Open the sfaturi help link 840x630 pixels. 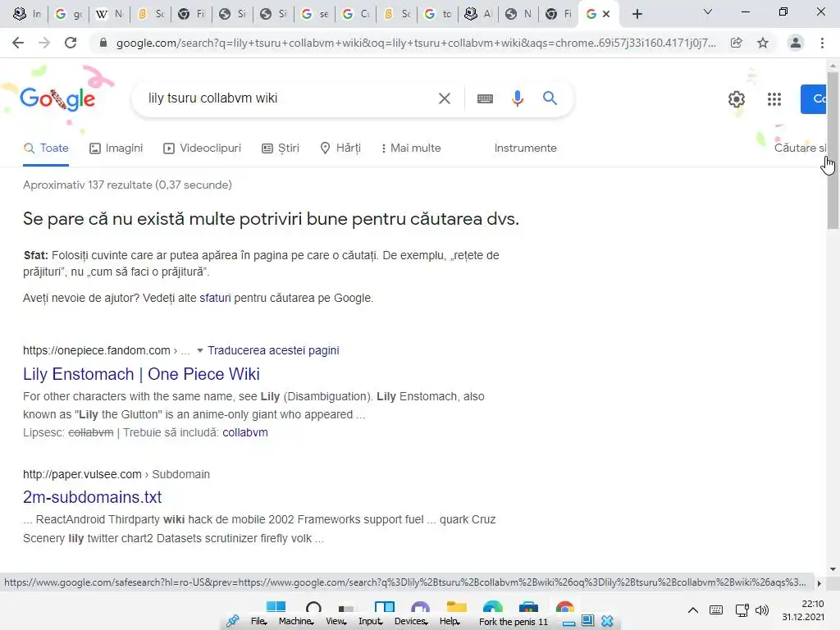click(215, 299)
